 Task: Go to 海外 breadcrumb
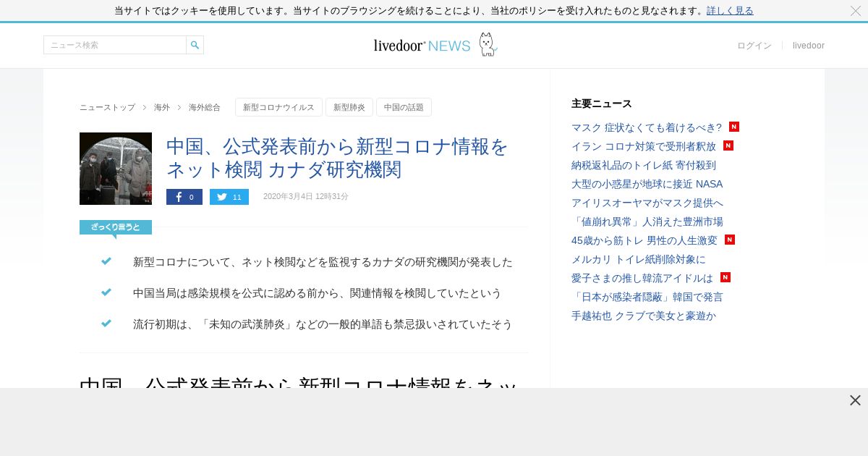click(x=162, y=107)
